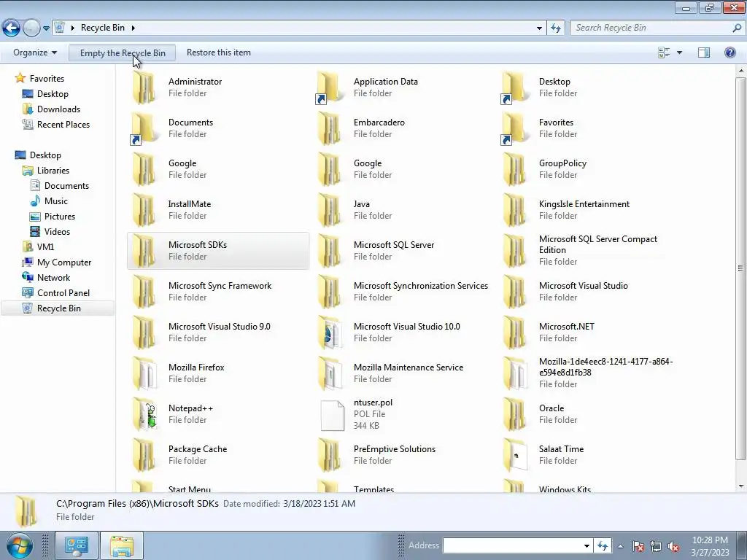
Task: Select the Microsoft SQL Server folder icon
Action: 329,251
